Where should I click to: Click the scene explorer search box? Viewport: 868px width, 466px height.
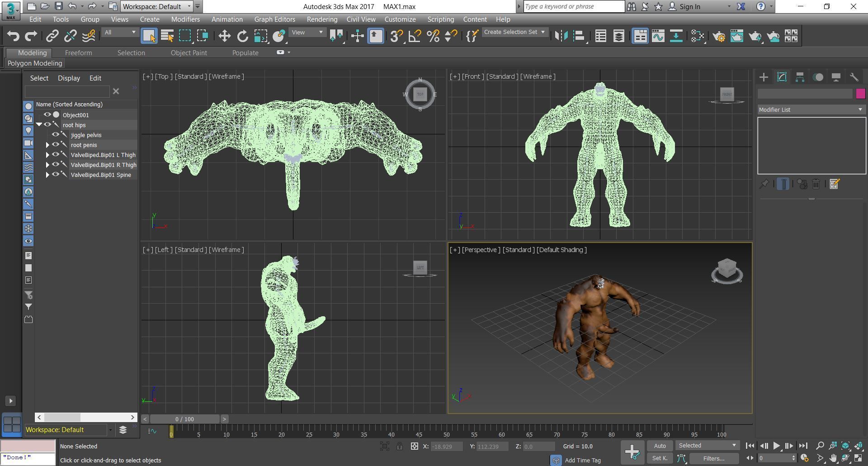click(x=67, y=91)
